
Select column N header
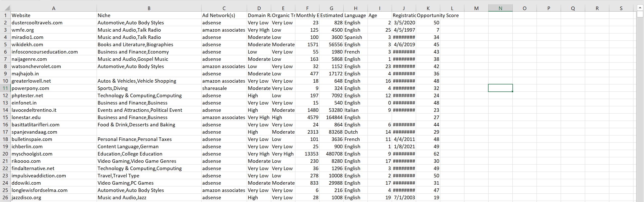tap(500, 8)
